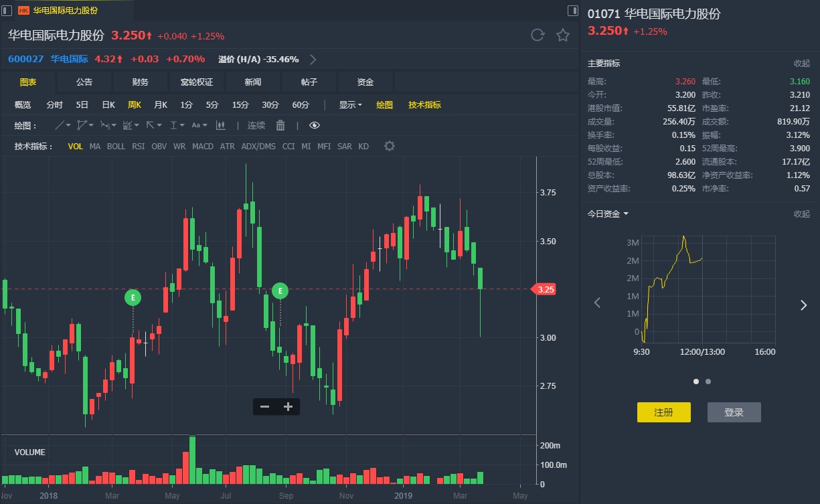The width and height of the screenshot is (820, 504).
Task: Go to previous fund chart arrow
Action: point(598,303)
